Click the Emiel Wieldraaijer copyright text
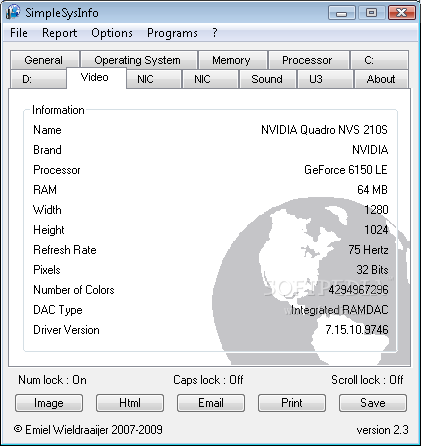Image resolution: width=421 pixels, height=446 pixels. pos(88,430)
